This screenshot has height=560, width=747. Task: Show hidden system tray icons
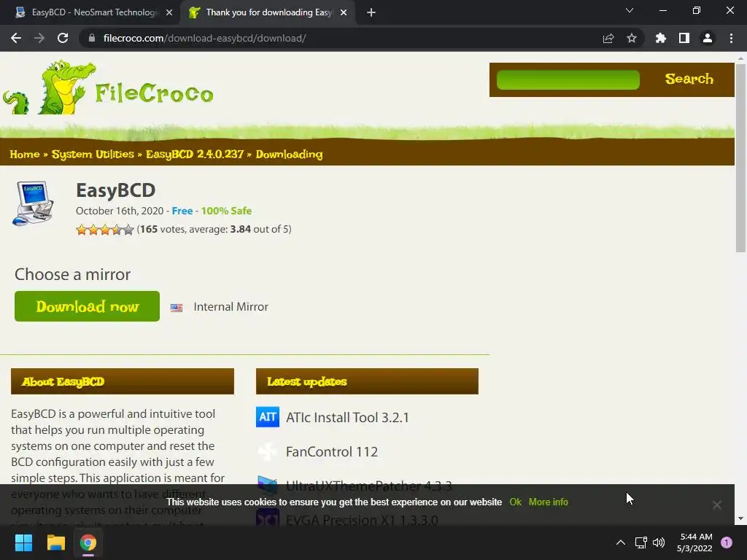coord(620,542)
